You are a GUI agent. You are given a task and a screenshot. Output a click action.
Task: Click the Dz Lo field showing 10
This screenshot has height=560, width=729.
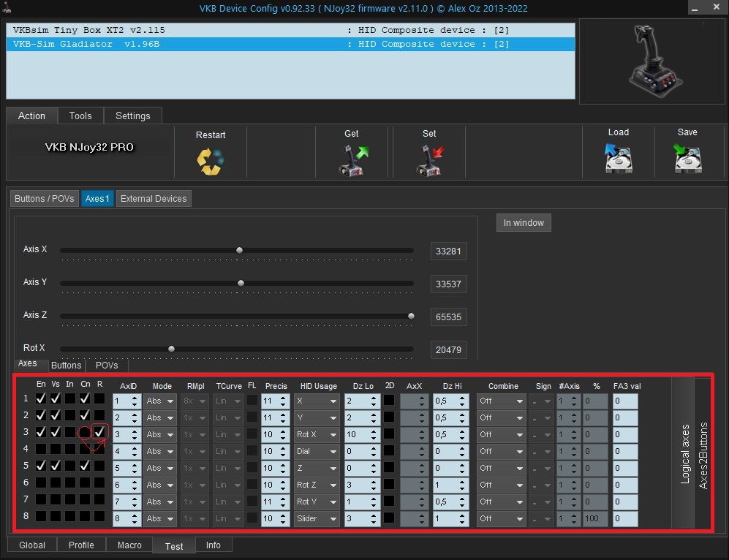click(x=362, y=434)
